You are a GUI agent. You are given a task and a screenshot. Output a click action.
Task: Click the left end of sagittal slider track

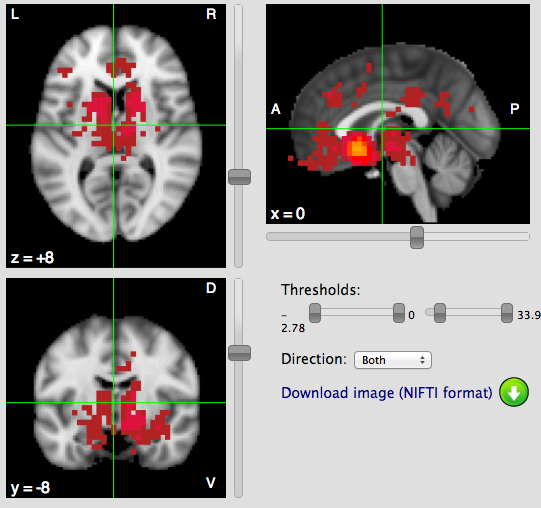(270, 236)
